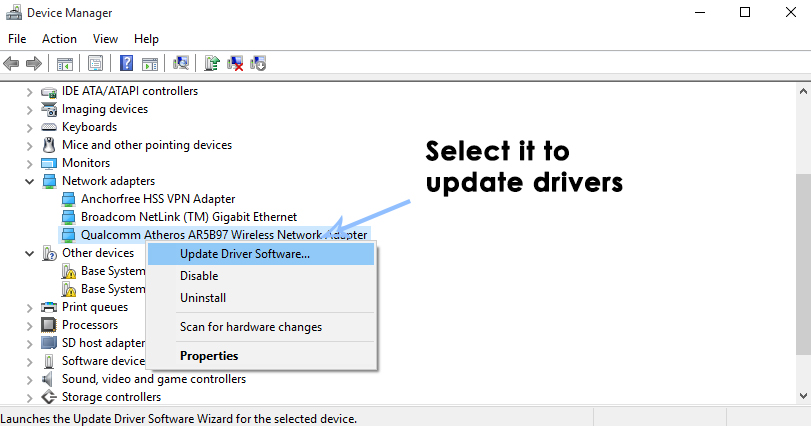Expand the Print queues node
The height and width of the screenshot is (426, 811).
(29, 308)
